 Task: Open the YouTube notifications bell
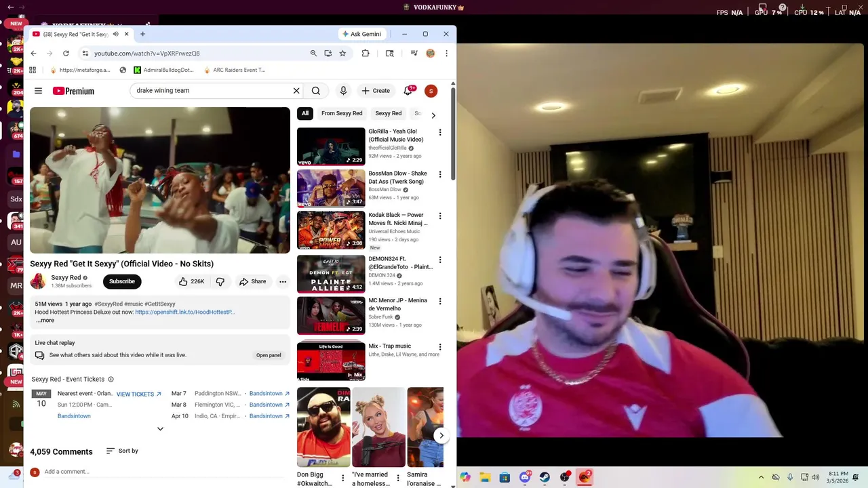click(x=408, y=91)
